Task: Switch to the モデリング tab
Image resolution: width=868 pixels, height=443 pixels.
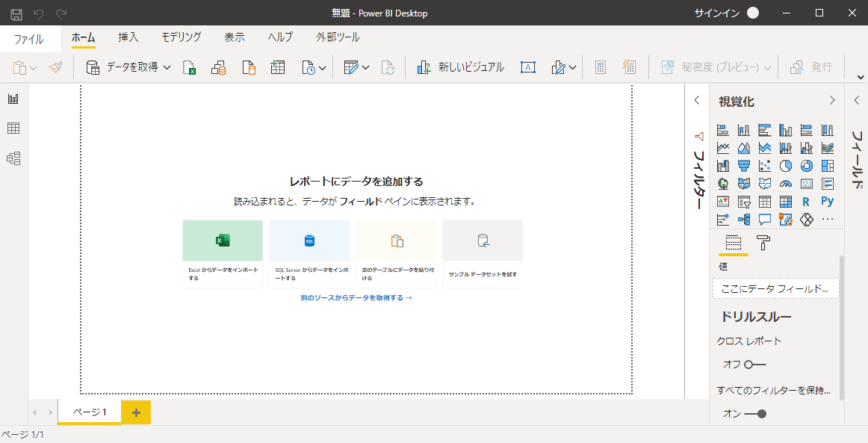Action: 181,37
